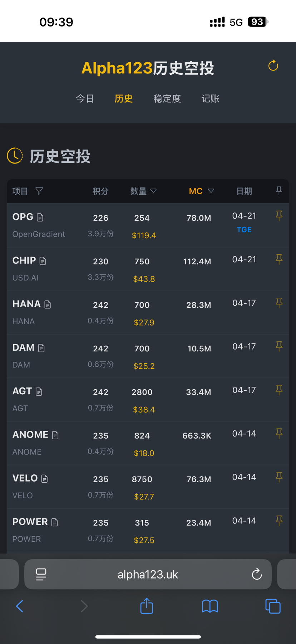This screenshot has height=644, width=296.
Task: Switch to the 稳定度 tab
Action: (167, 99)
